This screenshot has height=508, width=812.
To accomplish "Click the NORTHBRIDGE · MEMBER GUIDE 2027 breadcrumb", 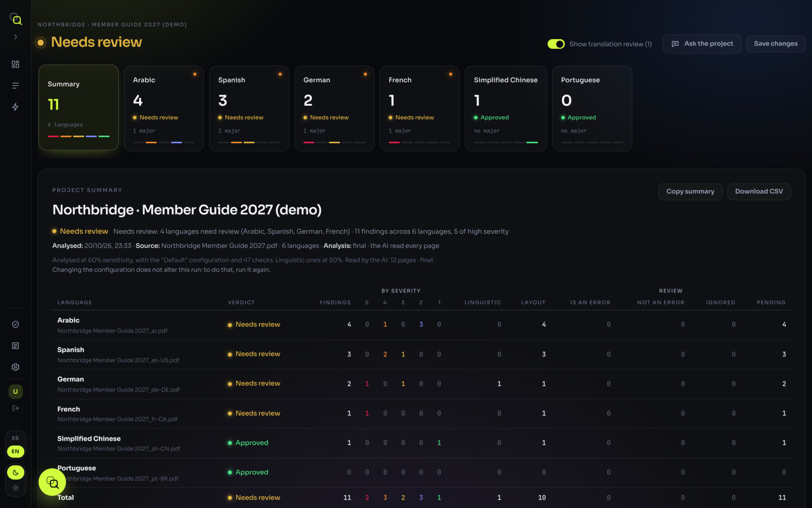I will click(x=112, y=24).
